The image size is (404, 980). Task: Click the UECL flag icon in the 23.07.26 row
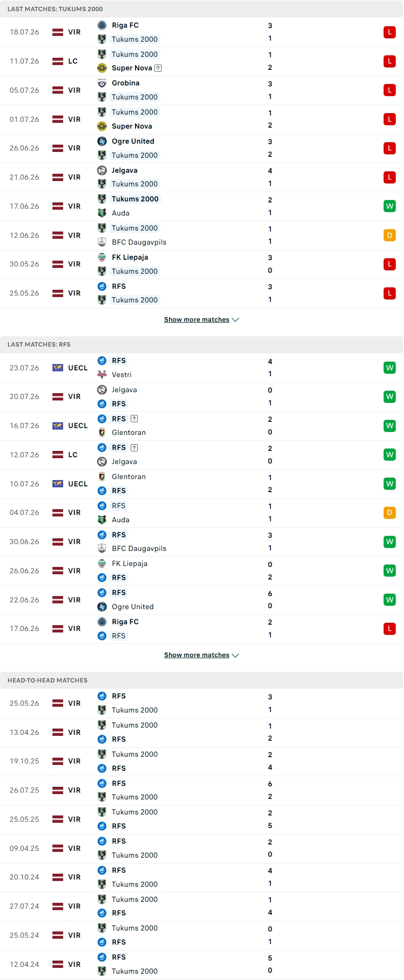point(58,368)
